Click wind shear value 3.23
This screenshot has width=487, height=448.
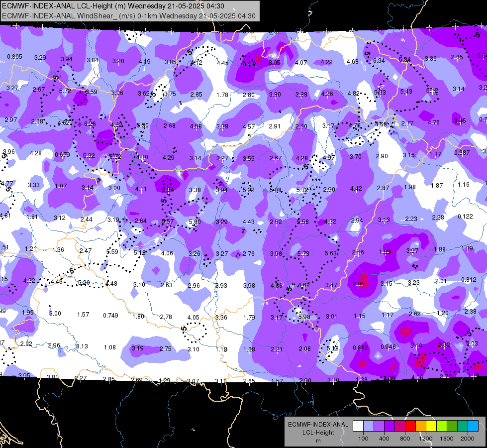tap(414, 282)
